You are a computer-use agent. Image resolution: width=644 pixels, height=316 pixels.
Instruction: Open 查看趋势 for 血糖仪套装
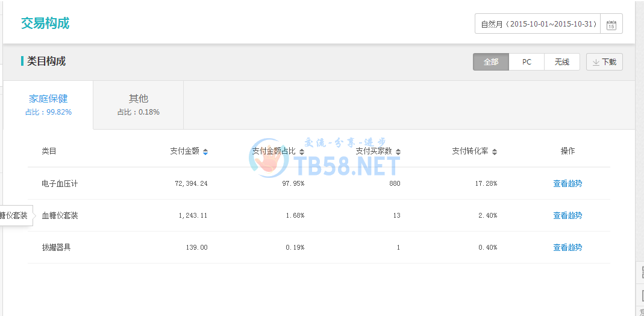[567, 215]
